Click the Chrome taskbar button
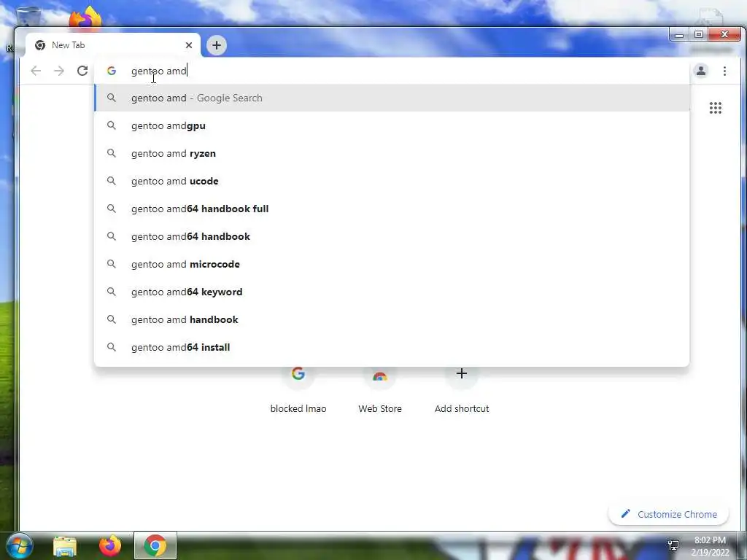The height and width of the screenshot is (560, 747). [x=155, y=545]
